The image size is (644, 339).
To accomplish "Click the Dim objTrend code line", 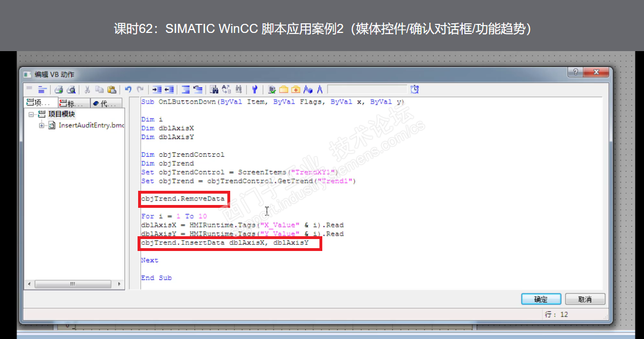I will pos(168,164).
